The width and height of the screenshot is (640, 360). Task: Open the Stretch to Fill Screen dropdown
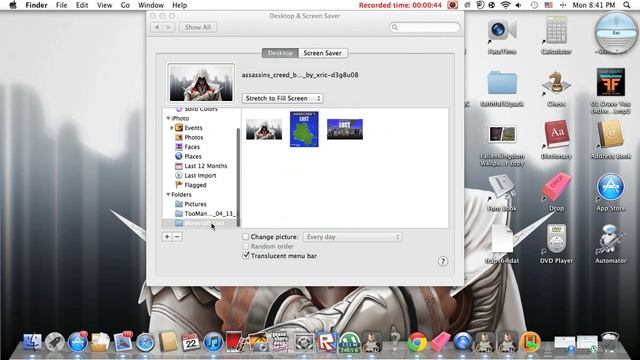(282, 98)
